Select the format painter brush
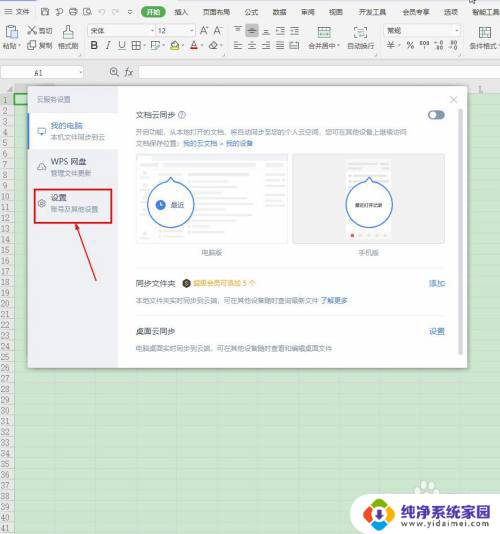This screenshot has height=534, width=500. point(68,33)
